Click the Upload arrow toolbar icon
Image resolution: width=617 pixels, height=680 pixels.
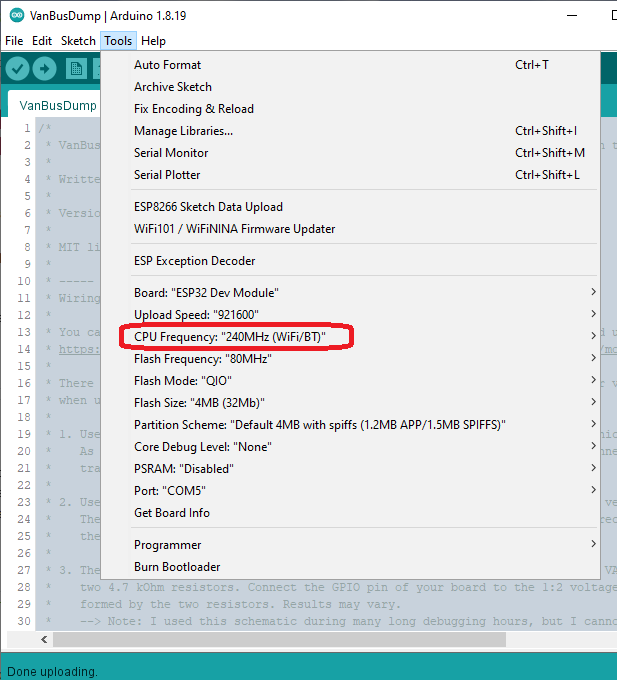(44, 69)
